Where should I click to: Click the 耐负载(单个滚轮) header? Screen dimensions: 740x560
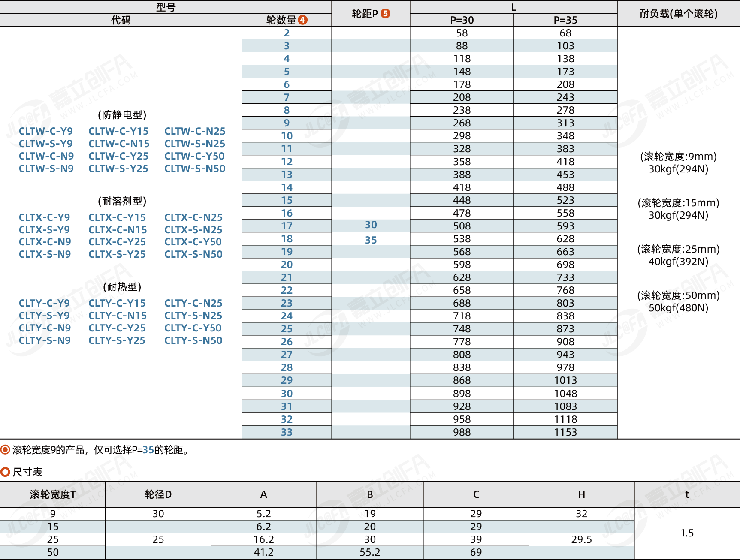(x=679, y=14)
